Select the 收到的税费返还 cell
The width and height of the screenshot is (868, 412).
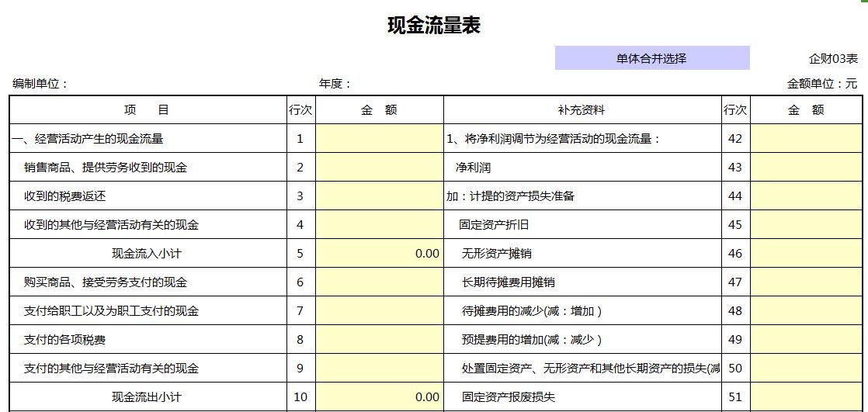pyautogui.click(x=148, y=196)
